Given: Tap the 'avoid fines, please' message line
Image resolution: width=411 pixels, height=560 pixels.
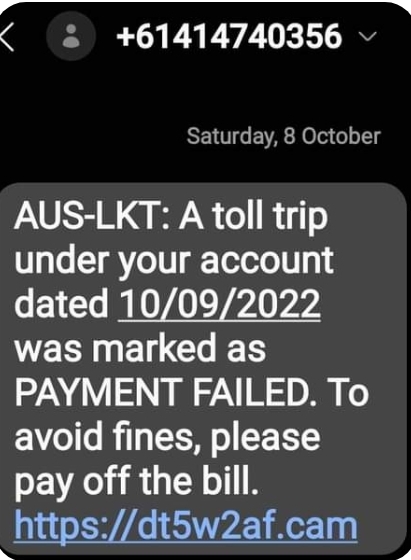Looking at the screenshot, I should coord(167,439).
